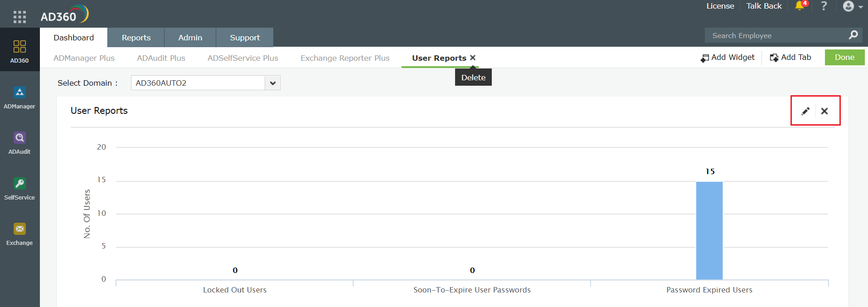The width and height of the screenshot is (868, 307).
Task: Click the notification bell icon
Action: tap(800, 6)
